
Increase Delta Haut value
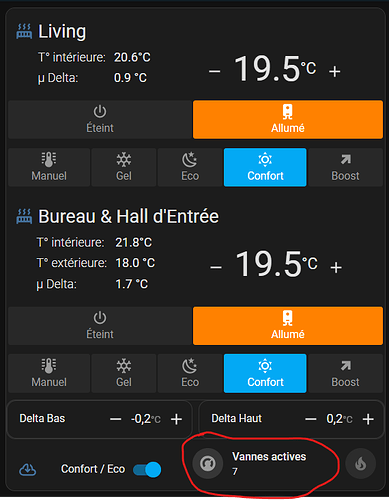368,419
